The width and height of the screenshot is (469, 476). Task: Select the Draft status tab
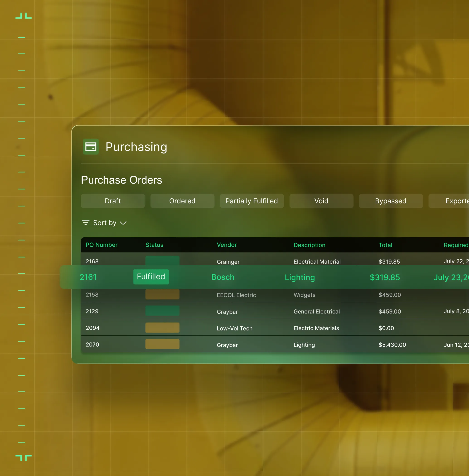(113, 201)
